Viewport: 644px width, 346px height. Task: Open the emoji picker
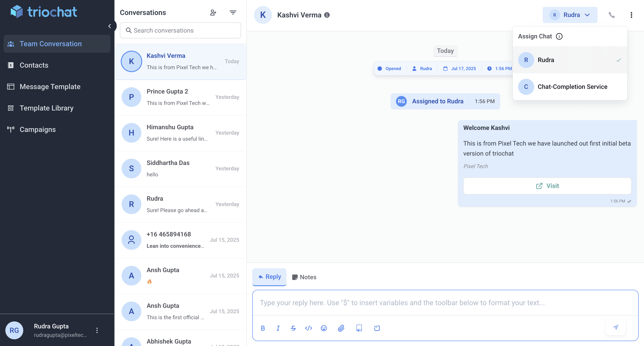coord(324,328)
